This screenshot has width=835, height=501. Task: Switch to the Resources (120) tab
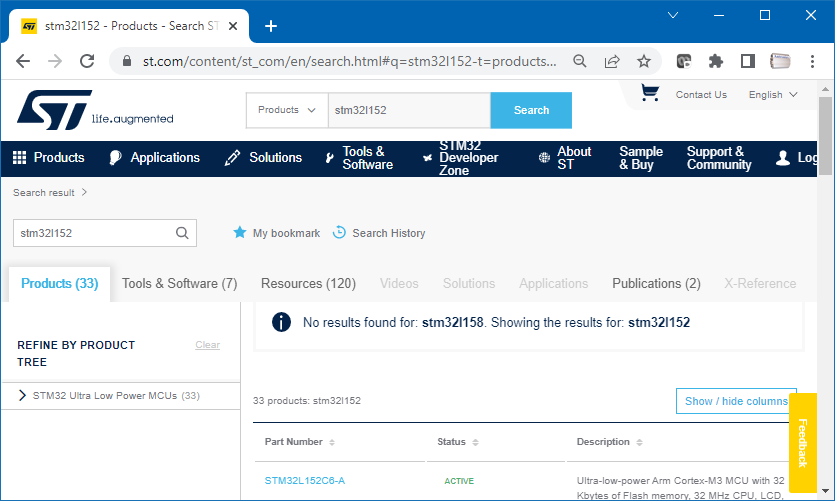coord(308,283)
